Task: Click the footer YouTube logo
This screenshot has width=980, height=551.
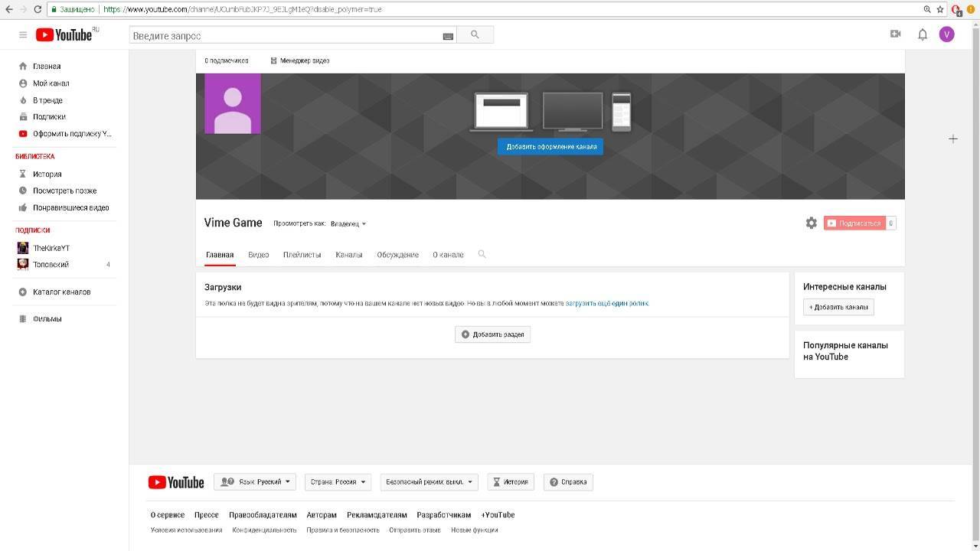Action: (176, 482)
